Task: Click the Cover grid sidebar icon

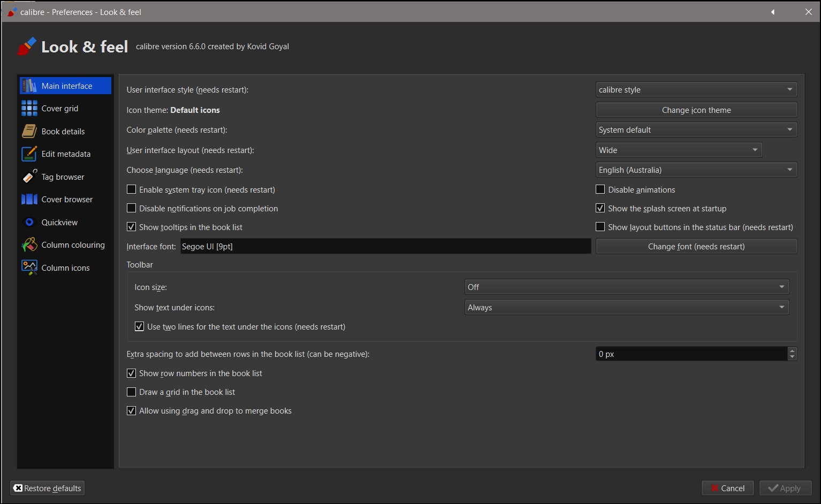Action: coord(29,108)
